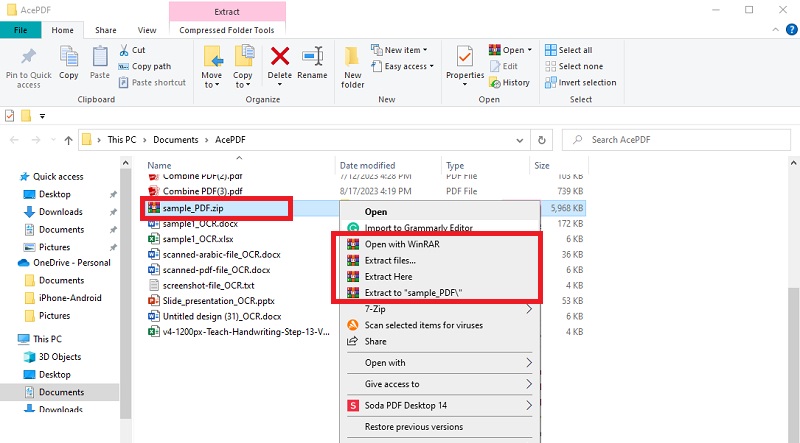Select the Combine PDF(3).pdf file
Viewport: 800px width, 443px height.
point(203,191)
